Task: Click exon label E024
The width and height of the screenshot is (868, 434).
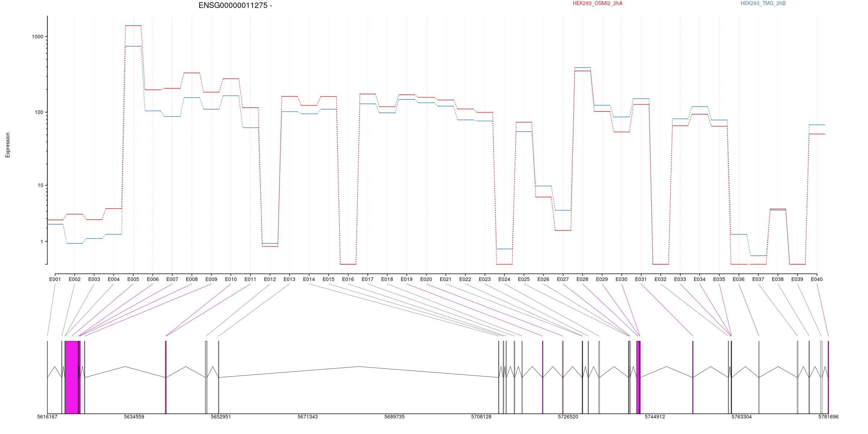Action: (x=504, y=279)
